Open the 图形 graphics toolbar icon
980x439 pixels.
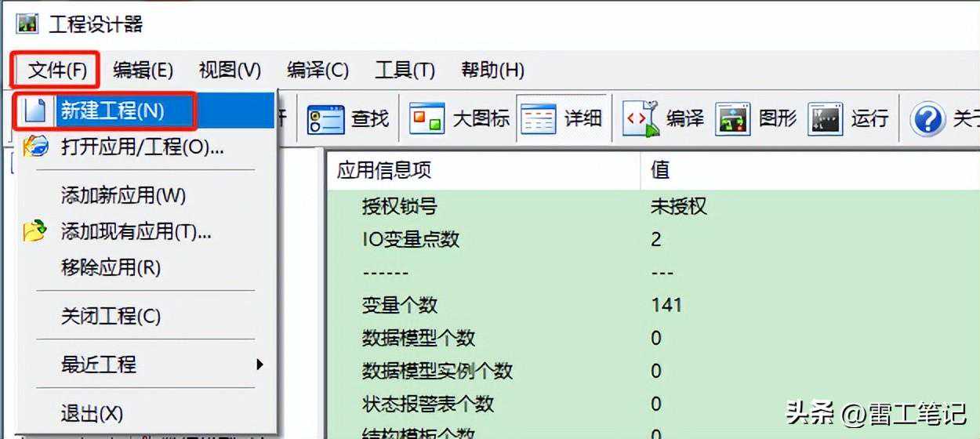(x=733, y=119)
